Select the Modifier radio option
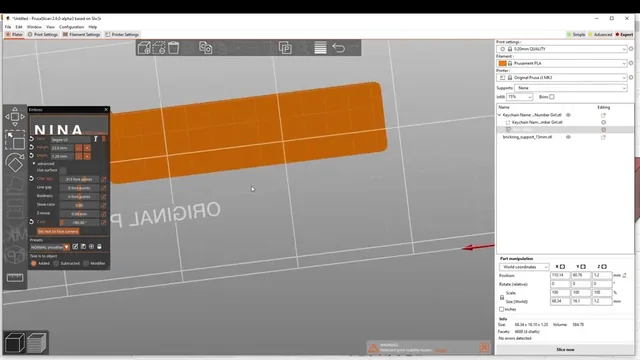 click(x=86, y=263)
